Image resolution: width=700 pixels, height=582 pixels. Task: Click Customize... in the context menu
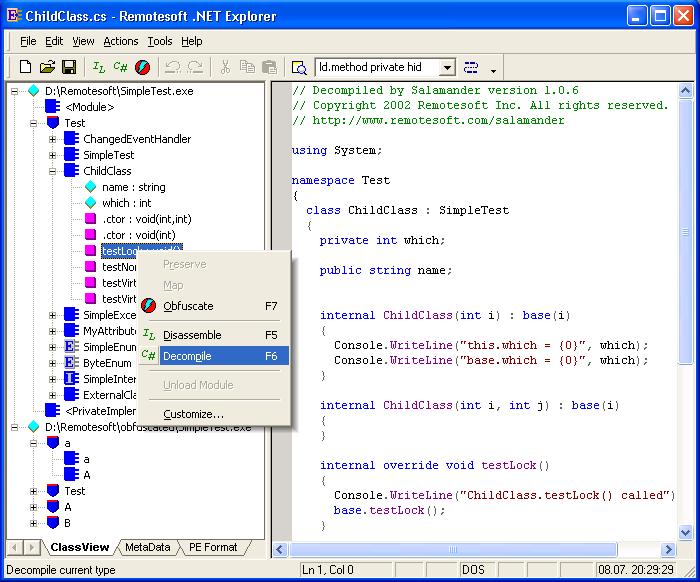pos(193,414)
